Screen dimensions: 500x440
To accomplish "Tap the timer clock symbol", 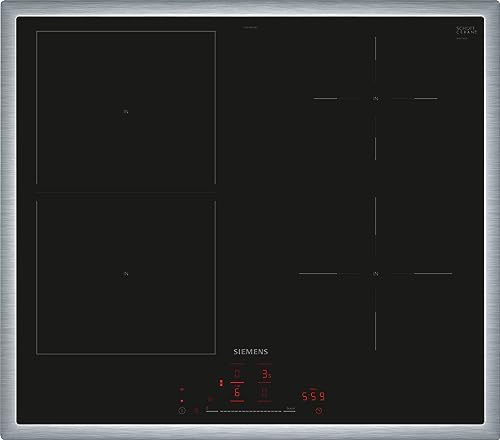I will coord(319,411).
